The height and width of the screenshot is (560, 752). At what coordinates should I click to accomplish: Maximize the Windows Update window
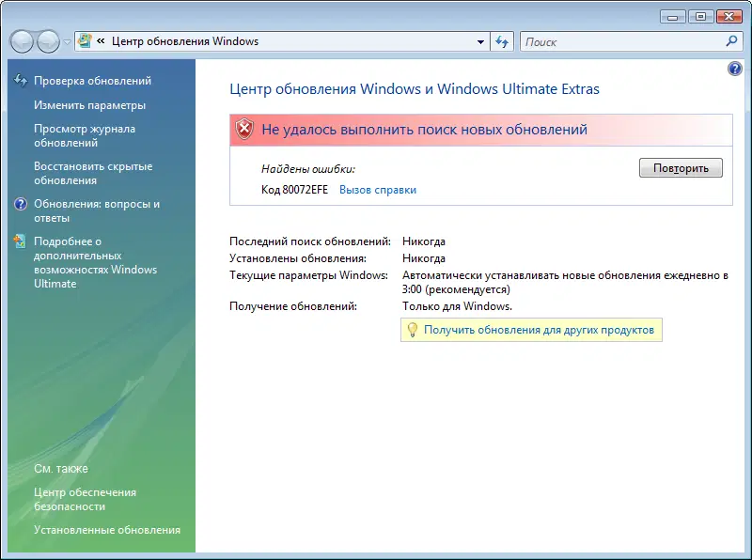tap(700, 17)
